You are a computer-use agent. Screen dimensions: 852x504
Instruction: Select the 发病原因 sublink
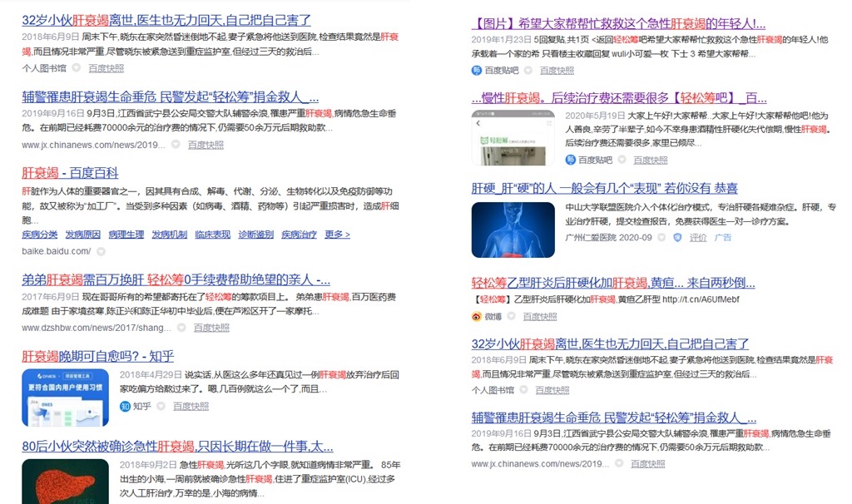point(82,235)
